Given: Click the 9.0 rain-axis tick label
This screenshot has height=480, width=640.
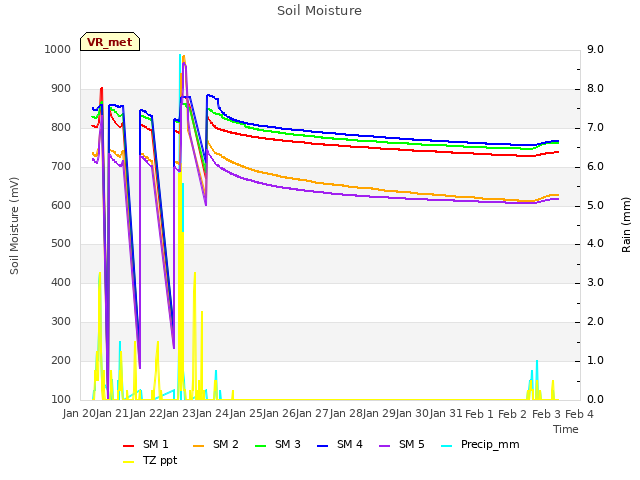Looking at the screenshot, I should tap(596, 49).
